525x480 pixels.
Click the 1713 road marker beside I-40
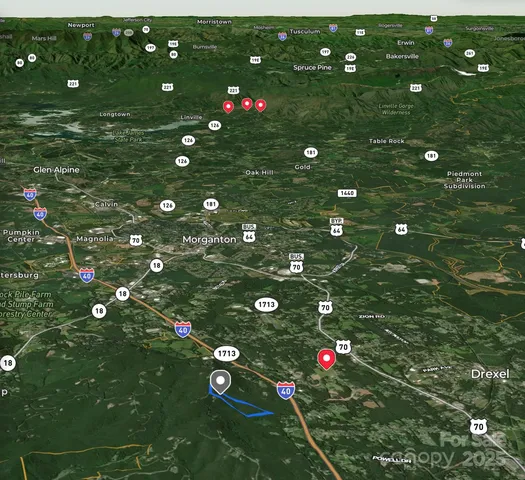(x=227, y=353)
